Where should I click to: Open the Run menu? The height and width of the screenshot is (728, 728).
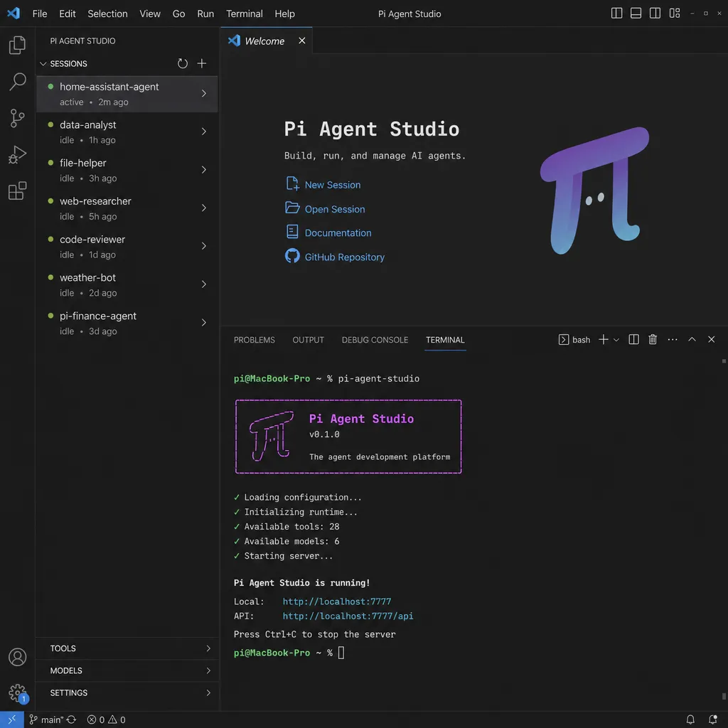(x=205, y=14)
